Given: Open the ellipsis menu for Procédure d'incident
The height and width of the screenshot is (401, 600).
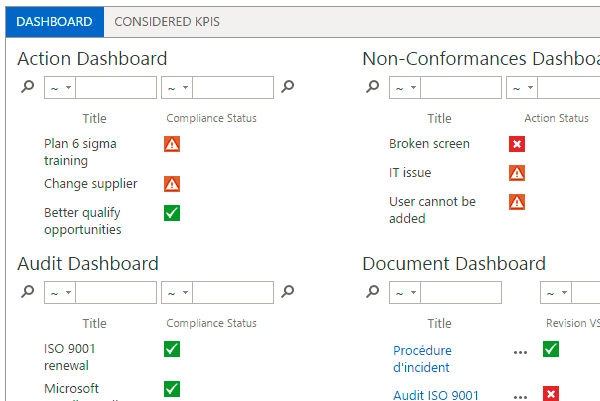Looking at the screenshot, I should point(520,352).
